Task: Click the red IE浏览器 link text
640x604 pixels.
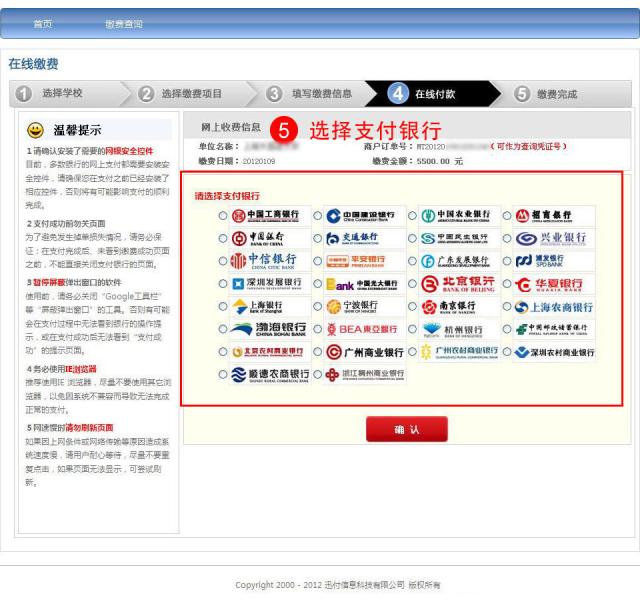Action: point(81,369)
